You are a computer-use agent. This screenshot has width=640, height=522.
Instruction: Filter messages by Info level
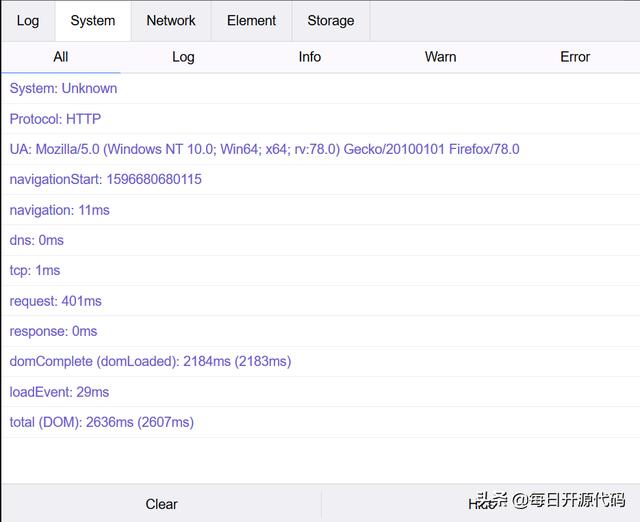coord(310,57)
